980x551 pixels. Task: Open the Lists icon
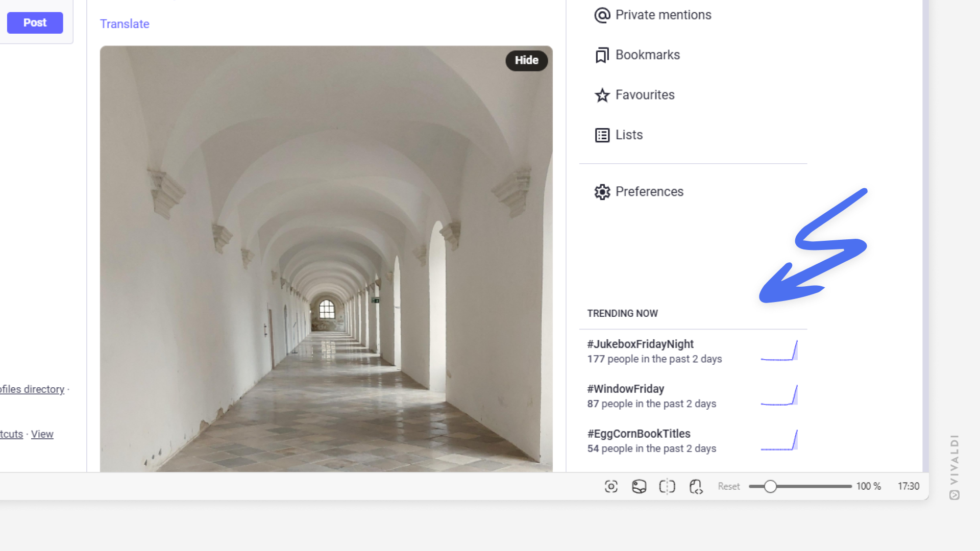tap(601, 135)
